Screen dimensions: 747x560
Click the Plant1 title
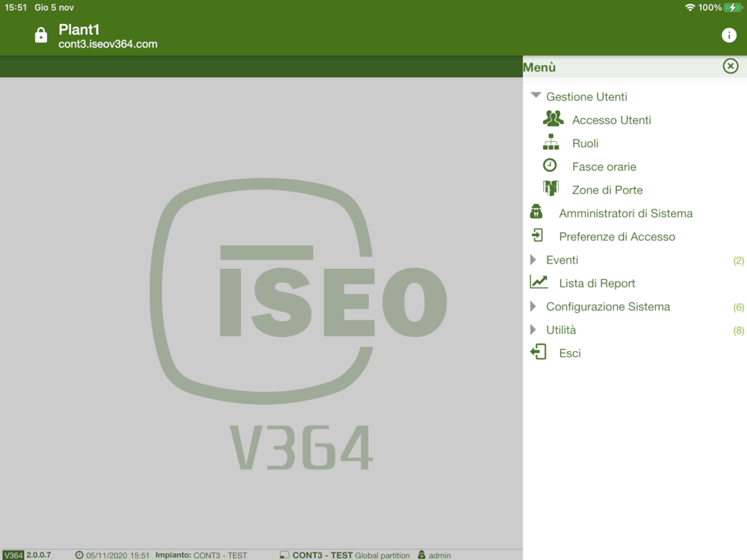pyautogui.click(x=79, y=30)
